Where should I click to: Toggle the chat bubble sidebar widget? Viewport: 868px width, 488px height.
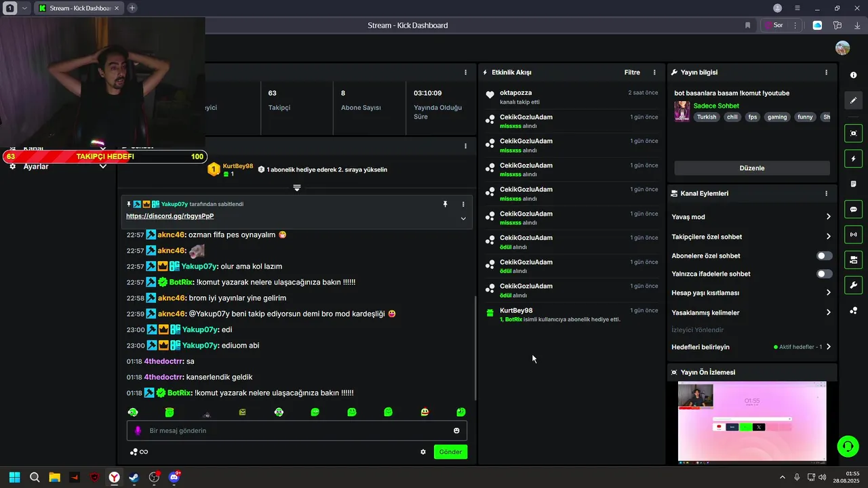coord(854,209)
